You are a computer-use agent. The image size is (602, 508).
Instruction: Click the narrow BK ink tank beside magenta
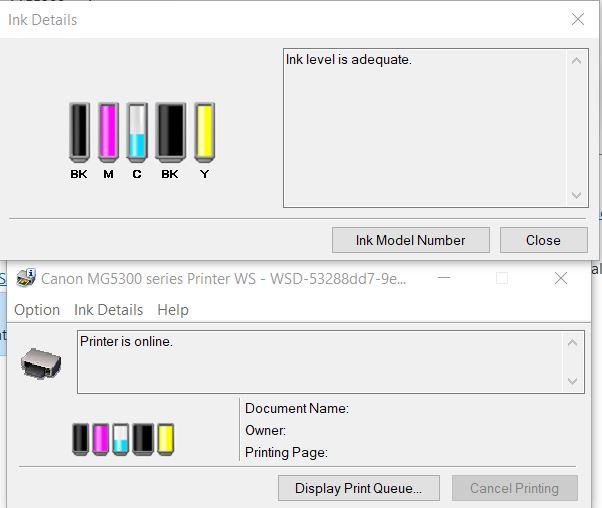coord(79,132)
